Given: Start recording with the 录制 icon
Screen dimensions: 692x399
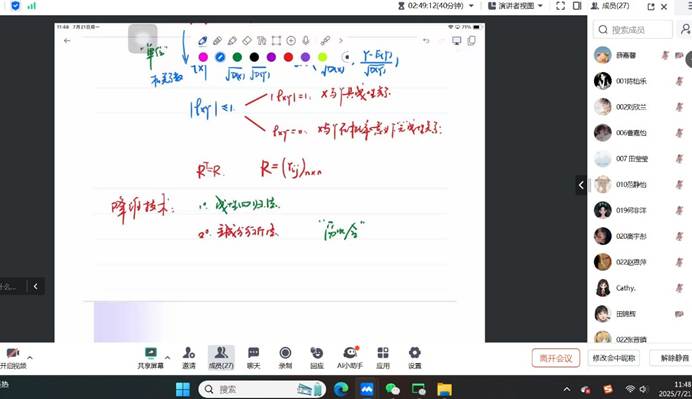Looking at the screenshot, I should tap(285, 357).
